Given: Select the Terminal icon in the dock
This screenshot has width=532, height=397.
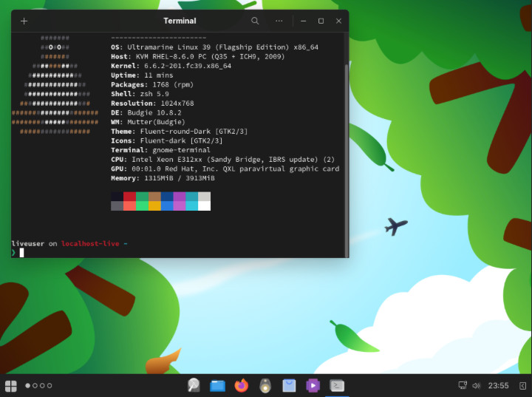Looking at the screenshot, I should [x=337, y=385].
